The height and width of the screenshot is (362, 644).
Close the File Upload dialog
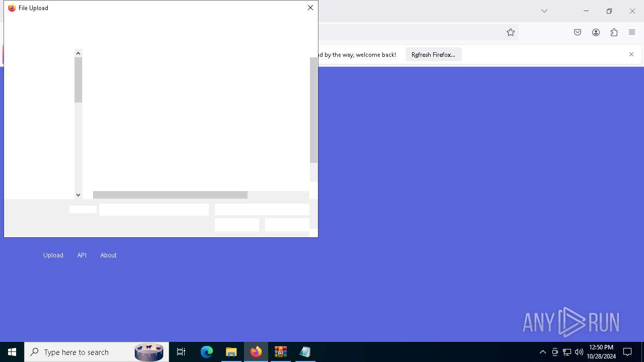click(310, 8)
